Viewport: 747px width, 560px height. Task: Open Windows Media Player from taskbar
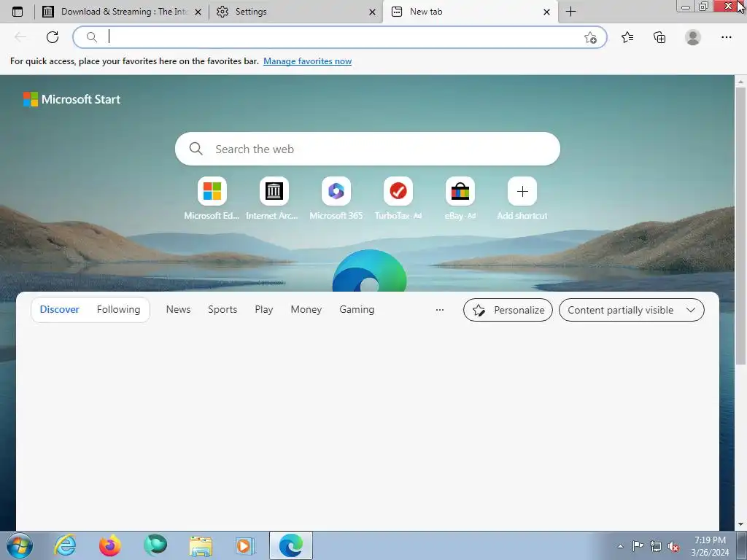click(245, 545)
